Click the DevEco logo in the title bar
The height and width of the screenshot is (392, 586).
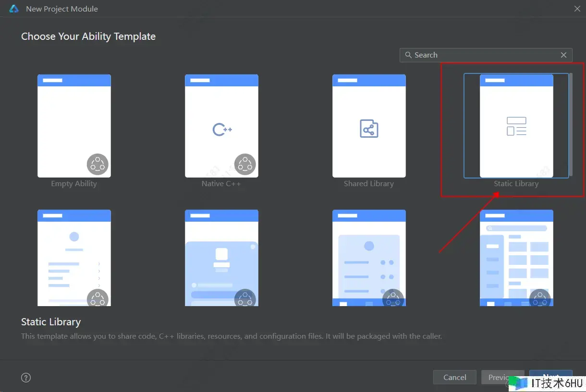point(14,9)
